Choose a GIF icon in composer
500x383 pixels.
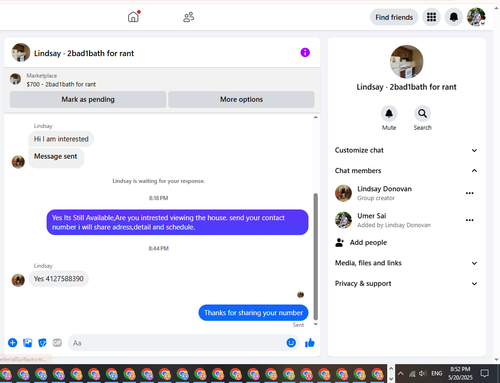(x=57, y=343)
